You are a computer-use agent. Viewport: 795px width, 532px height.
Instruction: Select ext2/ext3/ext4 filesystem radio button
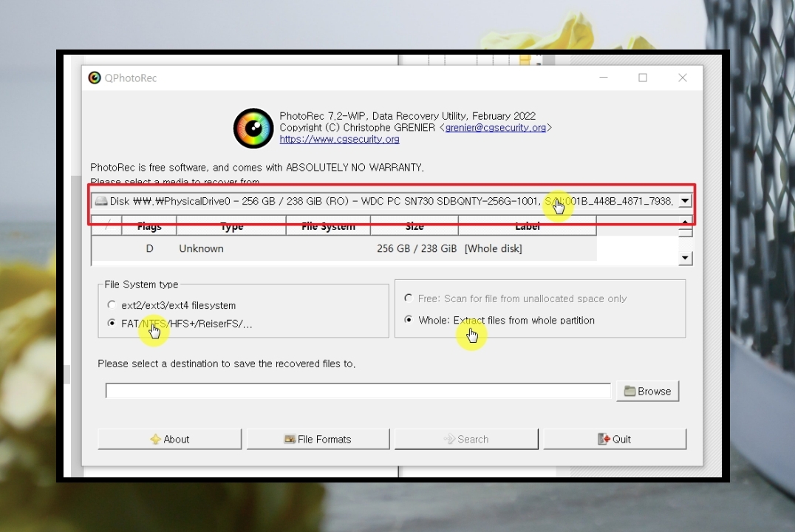point(112,305)
